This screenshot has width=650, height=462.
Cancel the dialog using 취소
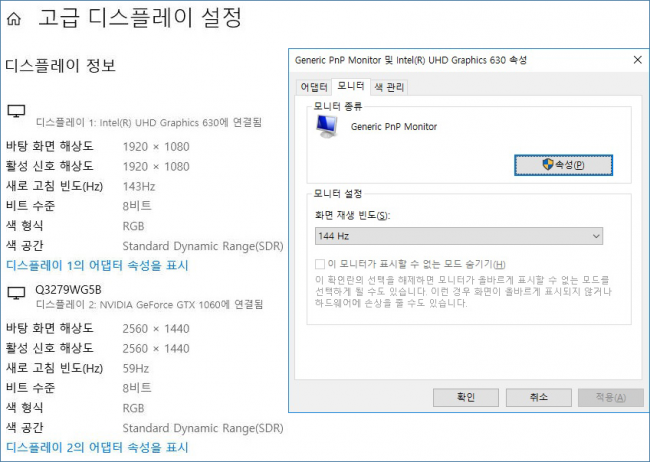tap(537, 397)
